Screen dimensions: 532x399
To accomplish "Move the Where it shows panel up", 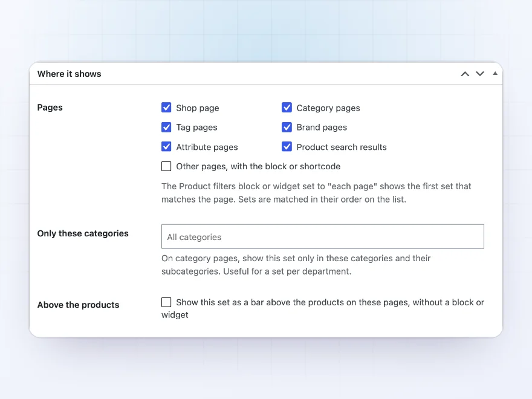I will tap(465, 74).
